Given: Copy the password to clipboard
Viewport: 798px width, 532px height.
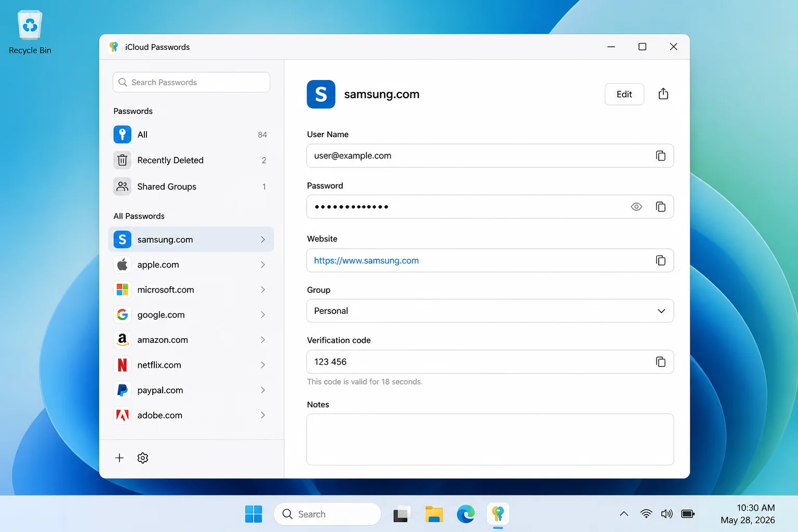Looking at the screenshot, I should 660,207.
